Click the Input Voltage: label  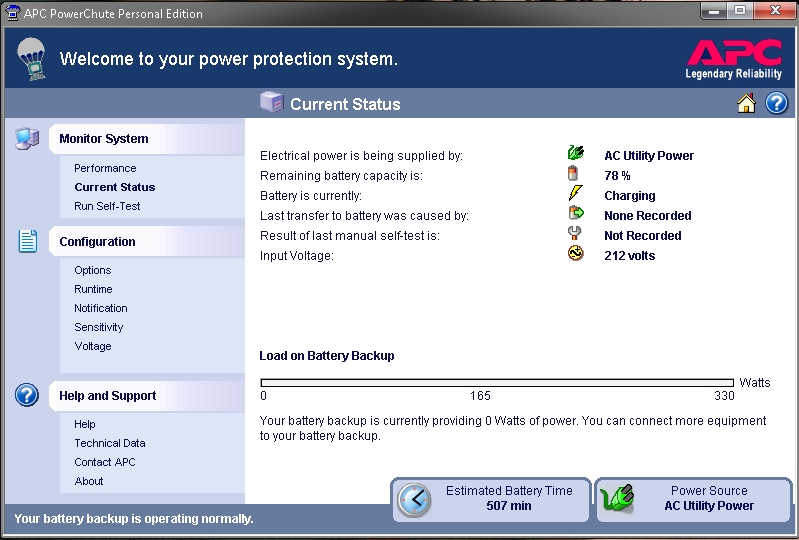point(297,256)
